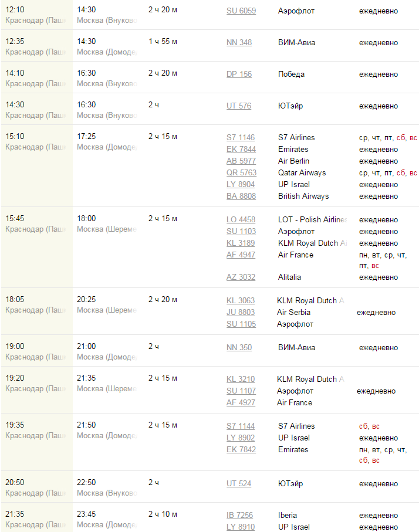Select S7 Airlines flight S7 1144
419x532 pixels.
241,426
